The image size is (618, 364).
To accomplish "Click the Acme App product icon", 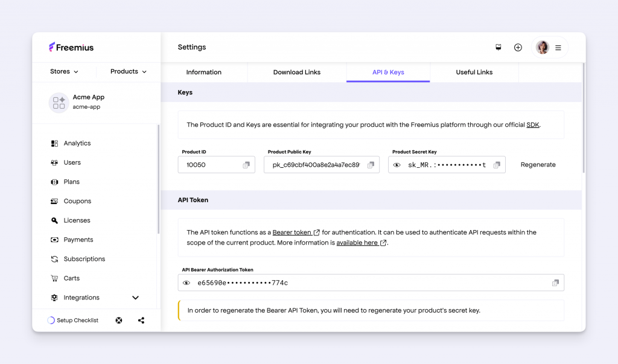I will click(59, 103).
